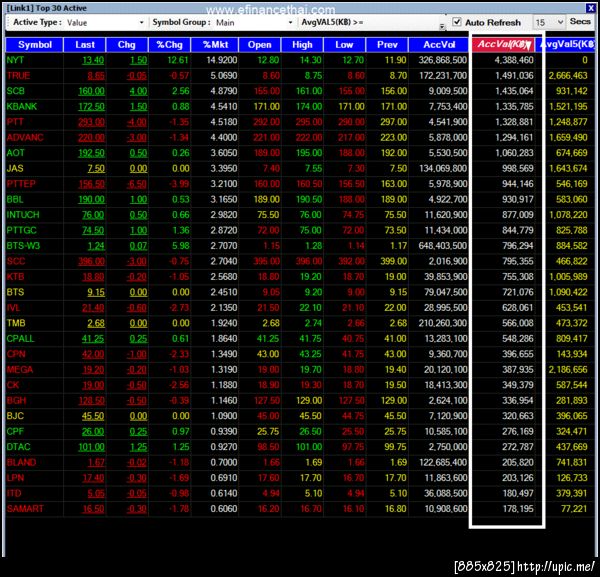600x577 pixels.
Task: Sort by Low column header
Action: click(x=344, y=45)
